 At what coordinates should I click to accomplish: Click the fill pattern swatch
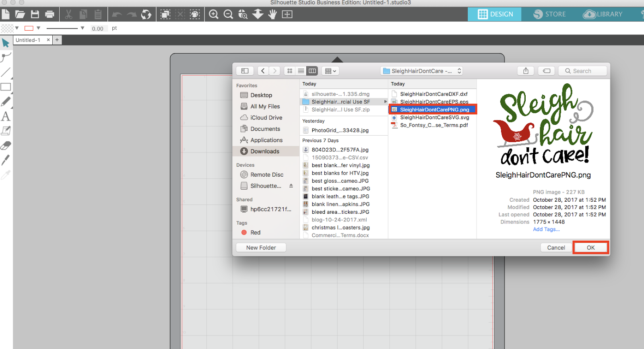(x=7, y=28)
